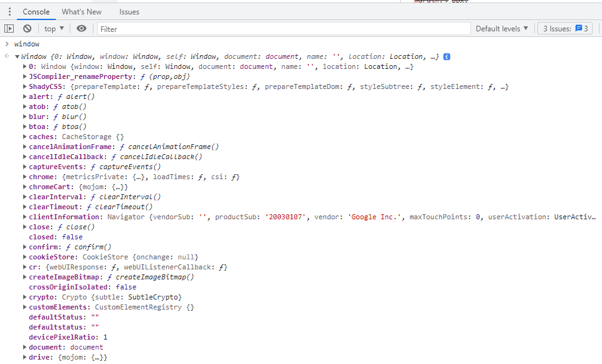Expand the customElements registry property
The height and width of the screenshot is (364, 602).
tap(23, 307)
